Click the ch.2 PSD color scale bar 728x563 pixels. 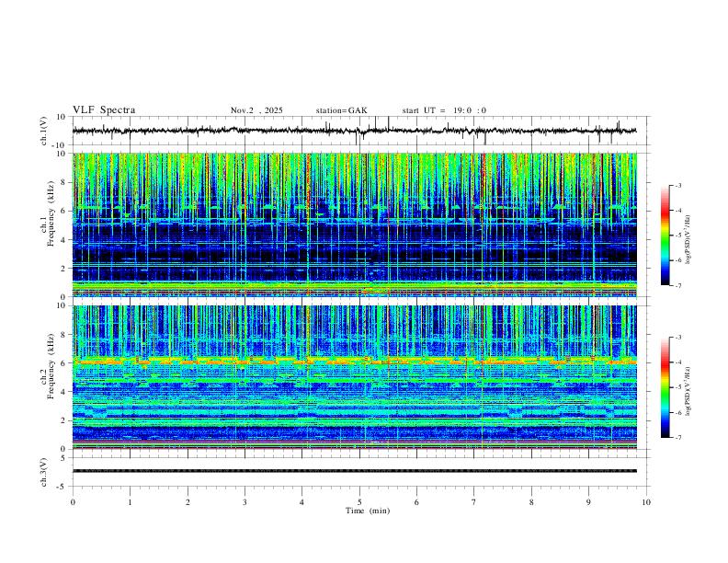pos(665,387)
